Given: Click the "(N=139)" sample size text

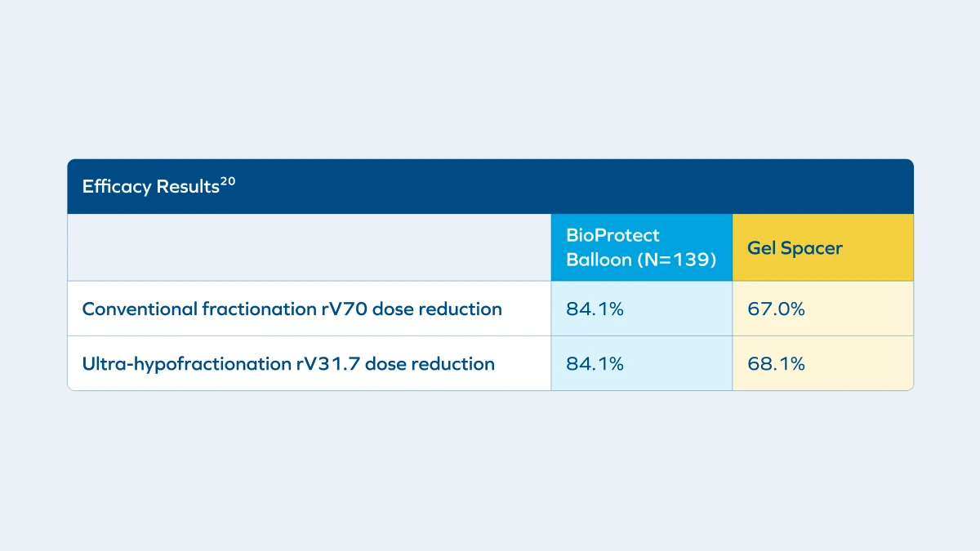Looking at the screenshot, I should tap(677, 260).
